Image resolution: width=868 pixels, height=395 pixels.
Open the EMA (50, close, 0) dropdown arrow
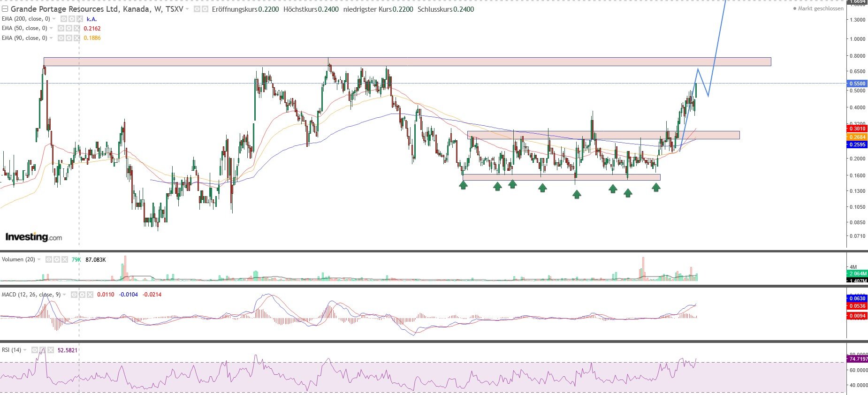pyautogui.click(x=51, y=29)
